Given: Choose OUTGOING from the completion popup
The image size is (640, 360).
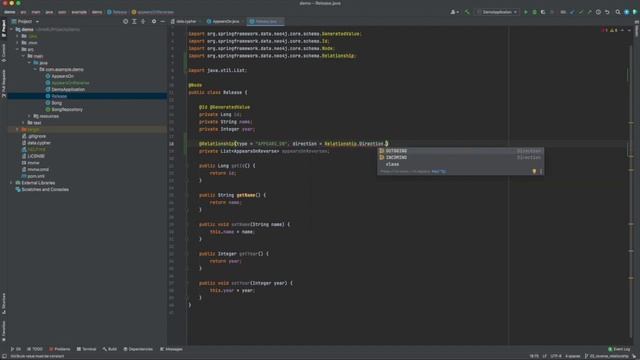Looking at the screenshot, I should pyautogui.click(x=460, y=151).
